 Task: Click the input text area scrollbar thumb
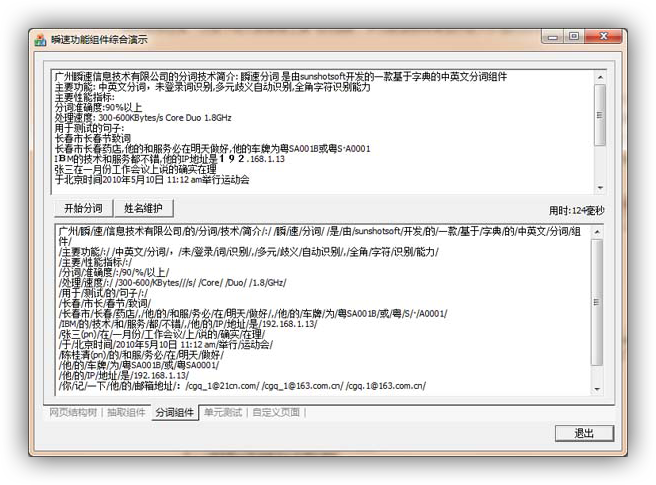click(x=600, y=115)
